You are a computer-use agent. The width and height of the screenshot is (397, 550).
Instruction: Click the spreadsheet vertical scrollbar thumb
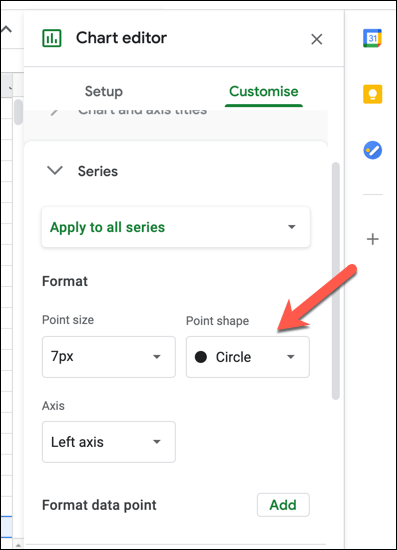pyautogui.click(x=18, y=112)
